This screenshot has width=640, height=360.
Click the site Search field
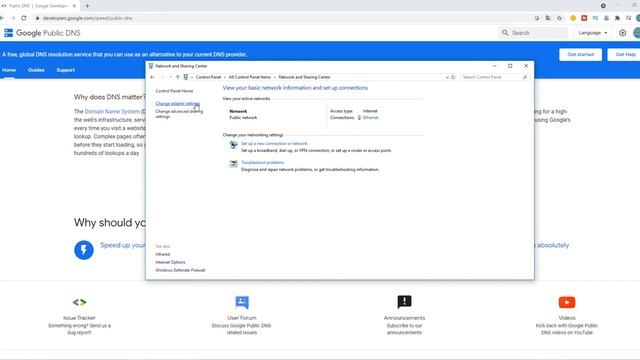[x=533, y=33]
